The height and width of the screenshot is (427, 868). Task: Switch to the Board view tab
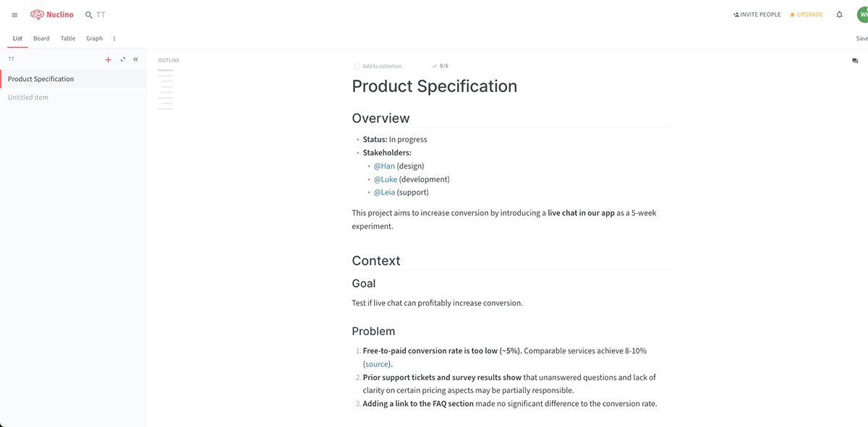[41, 39]
